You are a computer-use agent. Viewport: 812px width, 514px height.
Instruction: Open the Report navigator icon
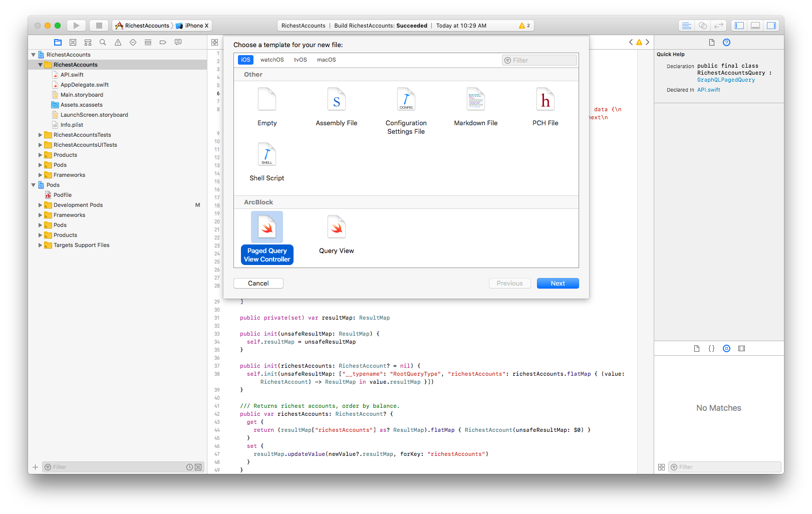178,43
